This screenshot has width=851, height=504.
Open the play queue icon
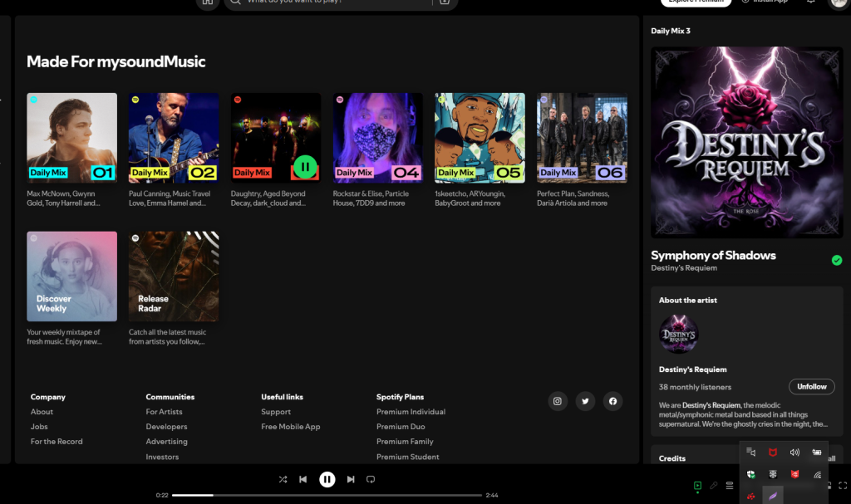point(730,486)
